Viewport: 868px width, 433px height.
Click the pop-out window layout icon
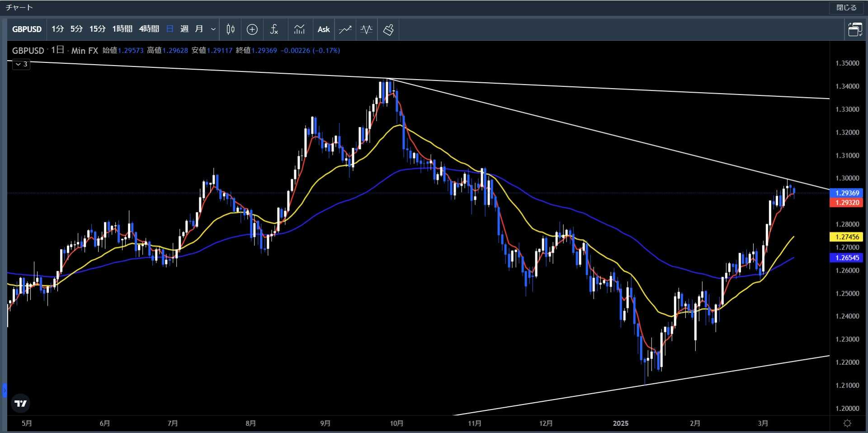click(855, 29)
